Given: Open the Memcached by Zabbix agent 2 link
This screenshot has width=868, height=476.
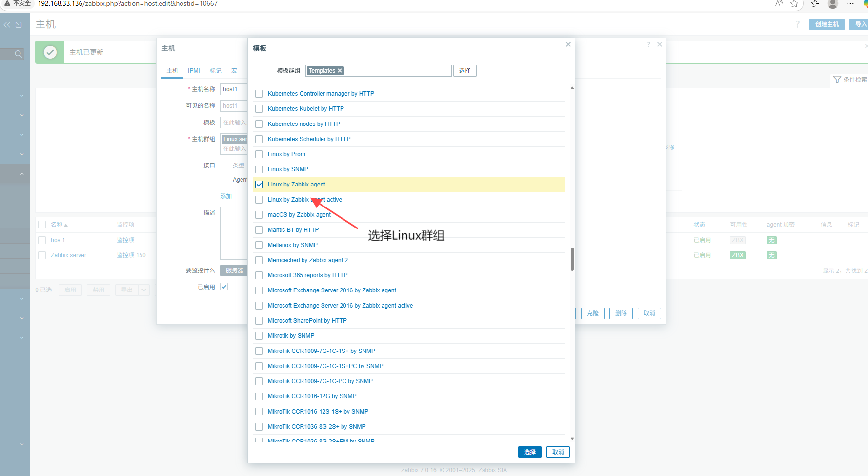Looking at the screenshot, I should tap(308, 260).
